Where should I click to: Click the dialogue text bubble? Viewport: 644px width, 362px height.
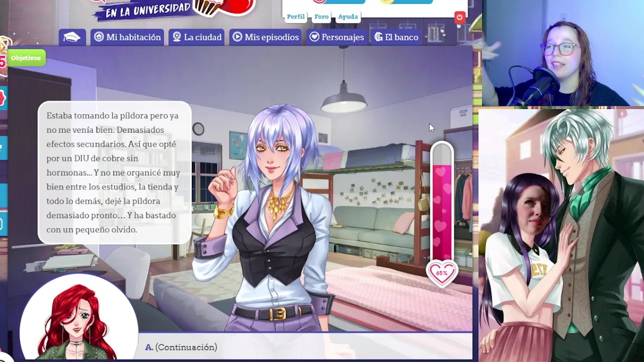click(115, 172)
